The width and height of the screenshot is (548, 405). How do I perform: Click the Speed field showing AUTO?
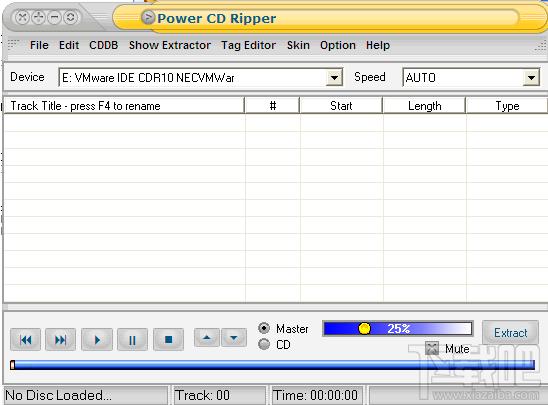tap(471, 78)
